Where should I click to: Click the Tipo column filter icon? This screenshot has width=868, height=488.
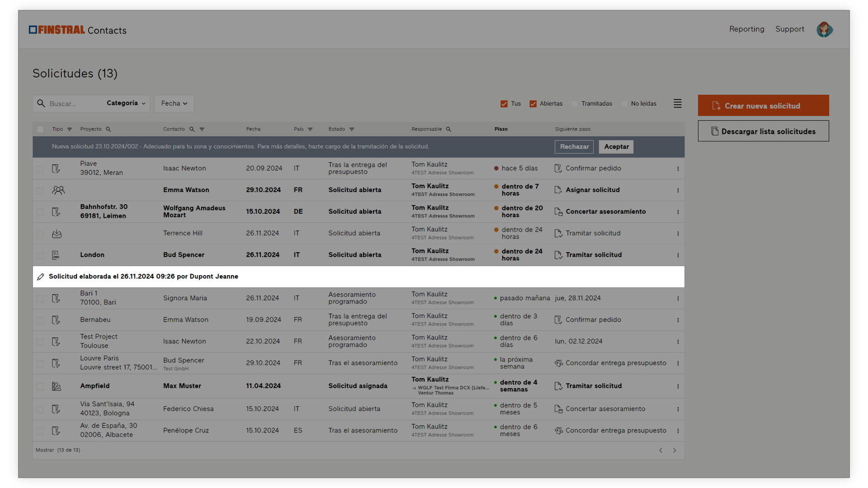[70, 129]
